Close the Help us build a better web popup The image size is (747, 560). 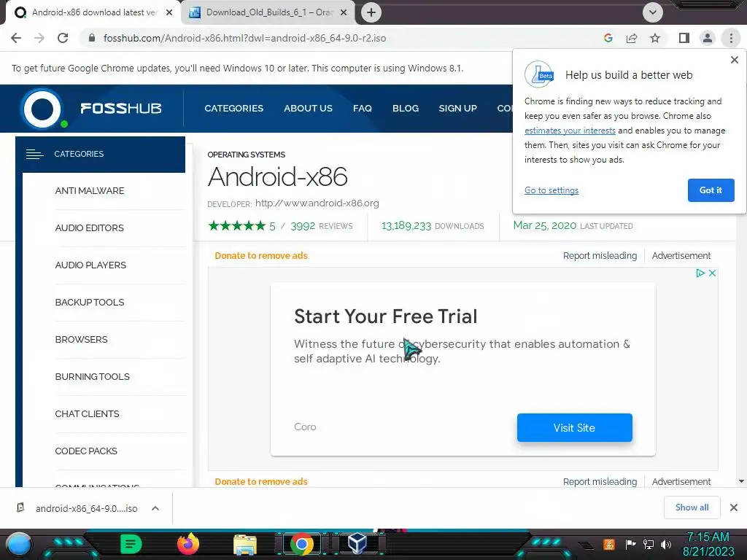(734, 60)
